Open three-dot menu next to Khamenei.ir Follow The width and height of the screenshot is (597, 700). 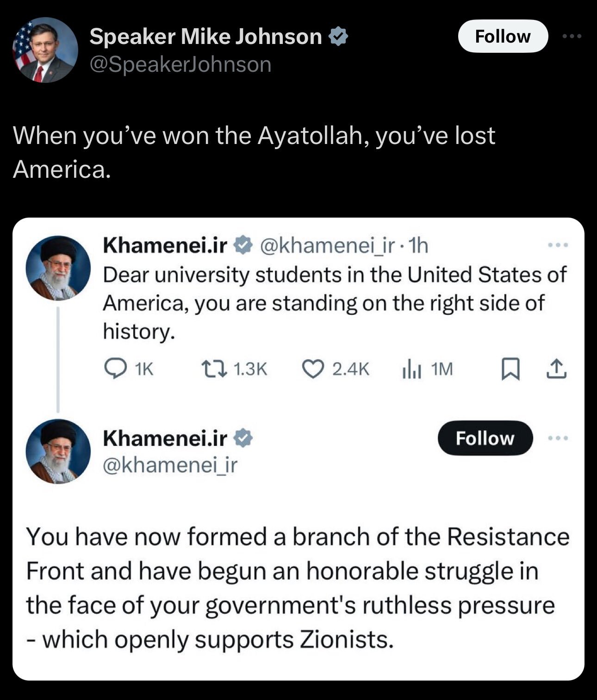pos(557,437)
